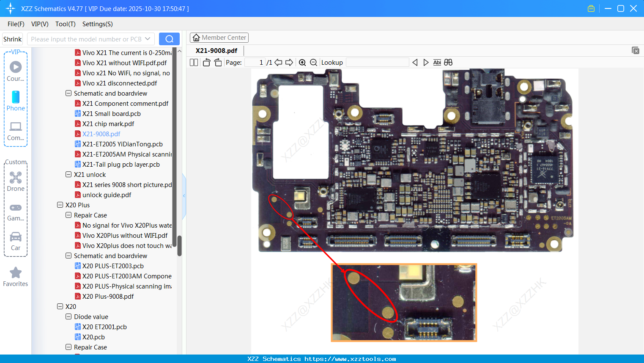
Task: Click the blue search magnifier button
Action: click(x=169, y=39)
